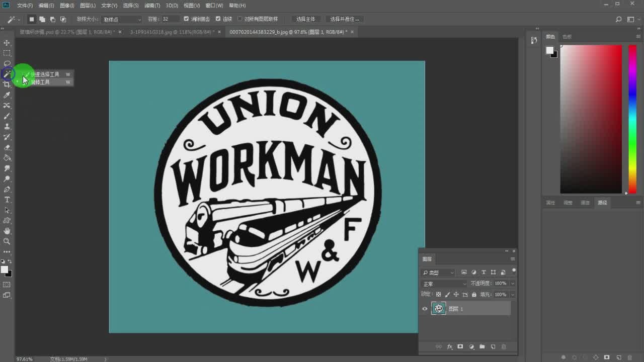Screen dimensions: 644x362
Task: Choose Magic Wand tool from flyout
Action: (44, 82)
